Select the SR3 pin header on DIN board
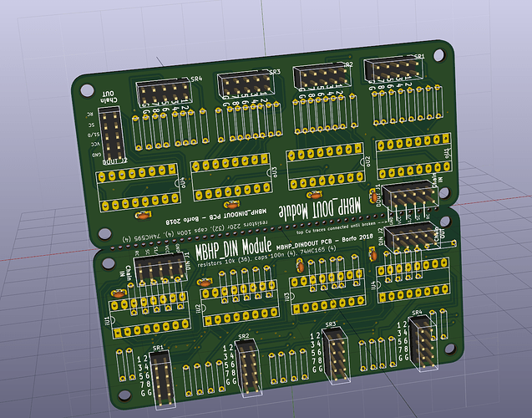532x418 pixels. pos(336,356)
